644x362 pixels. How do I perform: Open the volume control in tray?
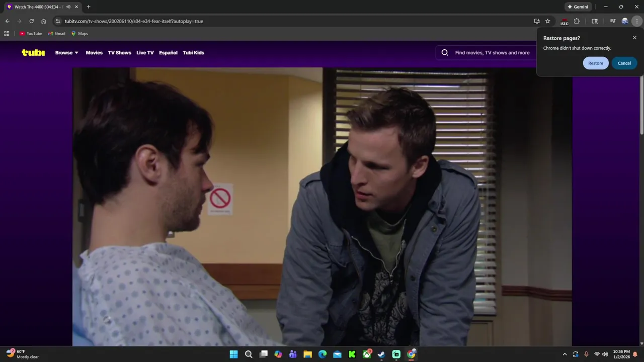[x=605, y=354]
